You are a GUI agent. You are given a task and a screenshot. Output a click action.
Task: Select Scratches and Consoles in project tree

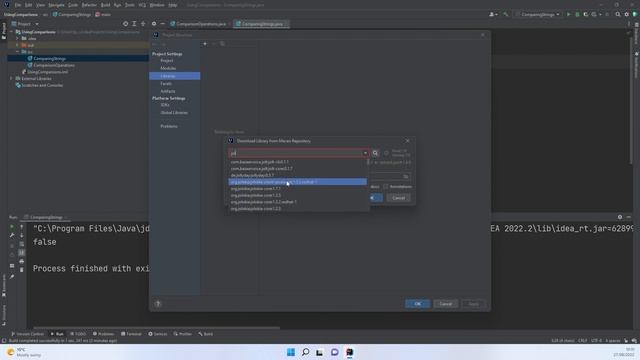click(x=42, y=85)
